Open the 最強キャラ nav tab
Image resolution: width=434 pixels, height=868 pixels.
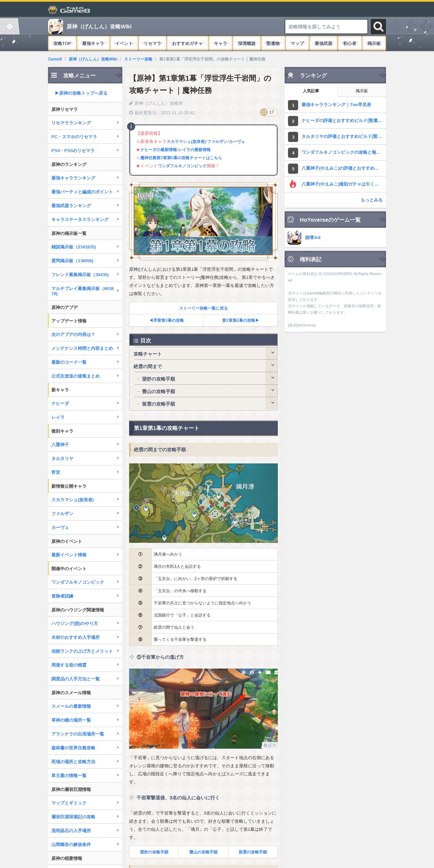click(x=93, y=43)
